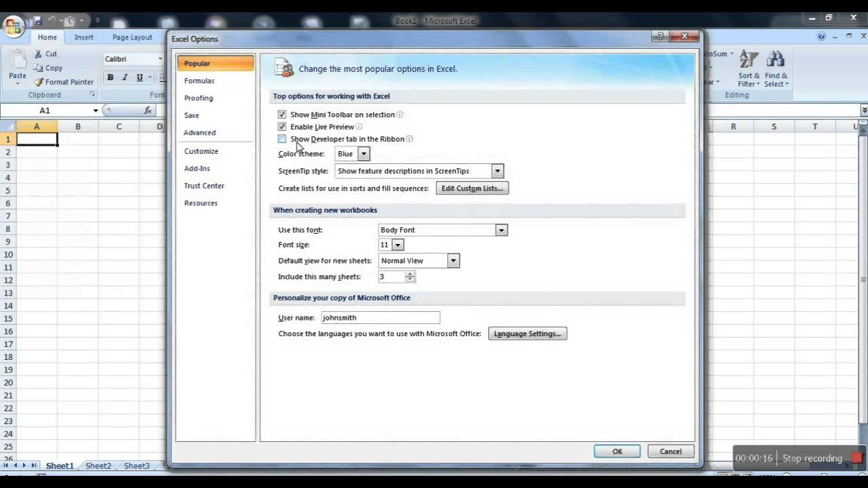The image size is (868, 488).
Task: Switch to the Page Layout ribbon tab
Action: coord(132,37)
